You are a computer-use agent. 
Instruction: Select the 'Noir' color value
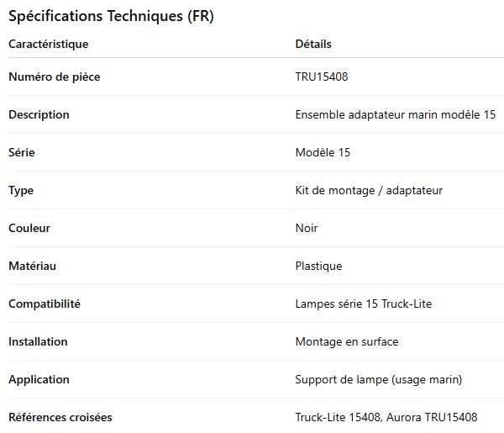point(307,228)
